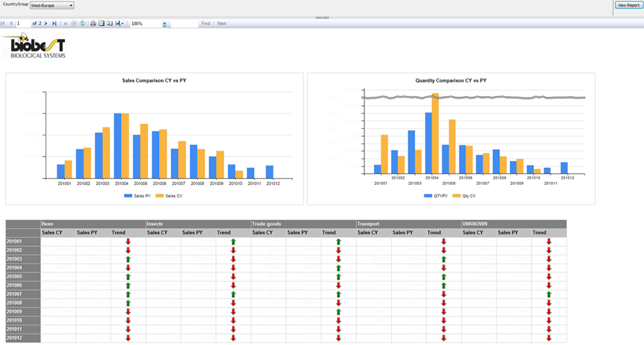Switch to print layout view icon
Image resolution: width=644 pixels, height=345 pixels.
[102, 23]
